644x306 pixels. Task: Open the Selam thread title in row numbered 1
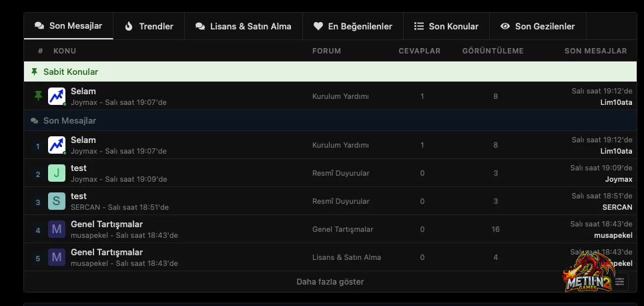(83, 140)
